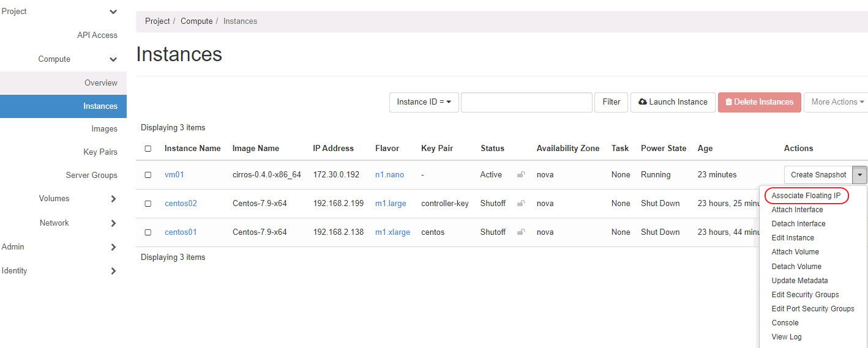Click Launch Instance button
868x348 pixels.
[672, 102]
